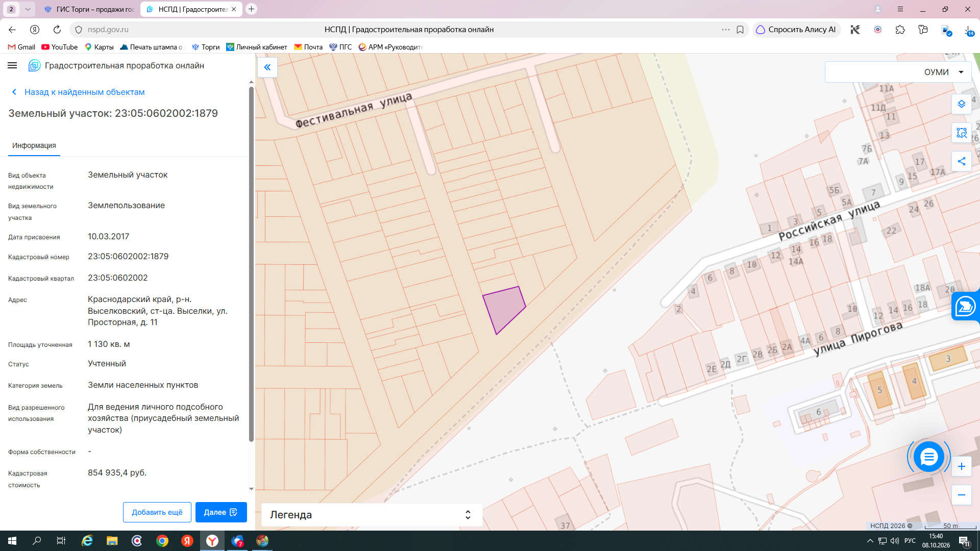Share the map via share icon
The height and width of the screenshot is (551, 980).
click(x=962, y=161)
